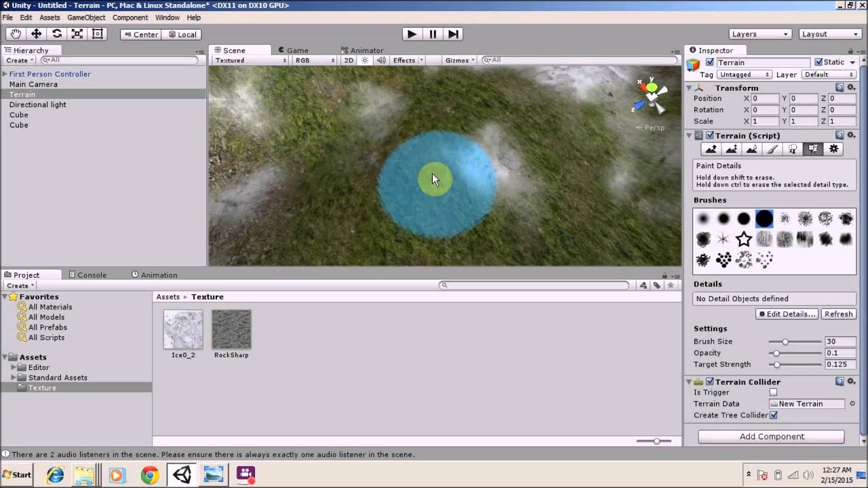This screenshot has width=868, height=488.
Task: Open the RGB render mode dropdown
Action: pyautogui.click(x=314, y=60)
